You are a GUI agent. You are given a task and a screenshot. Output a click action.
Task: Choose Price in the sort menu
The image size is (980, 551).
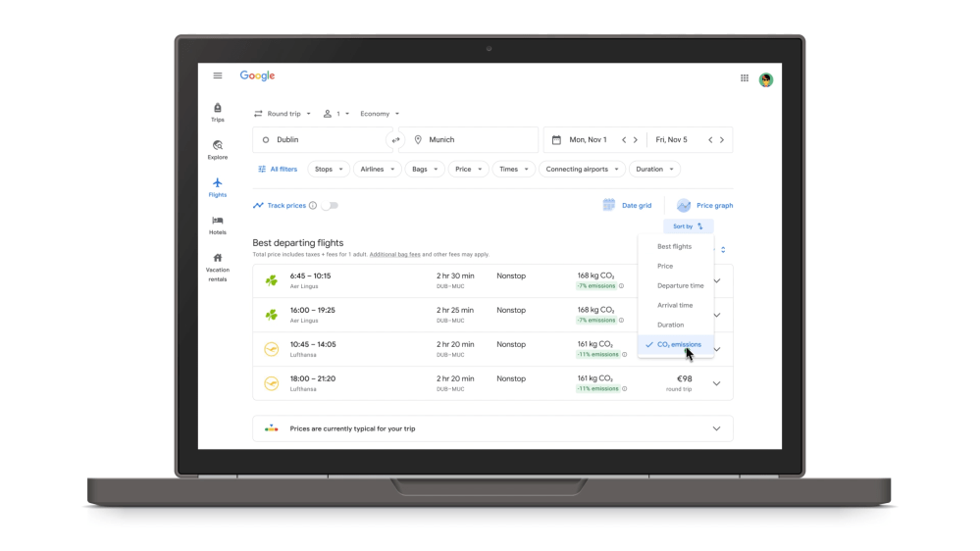tap(665, 267)
